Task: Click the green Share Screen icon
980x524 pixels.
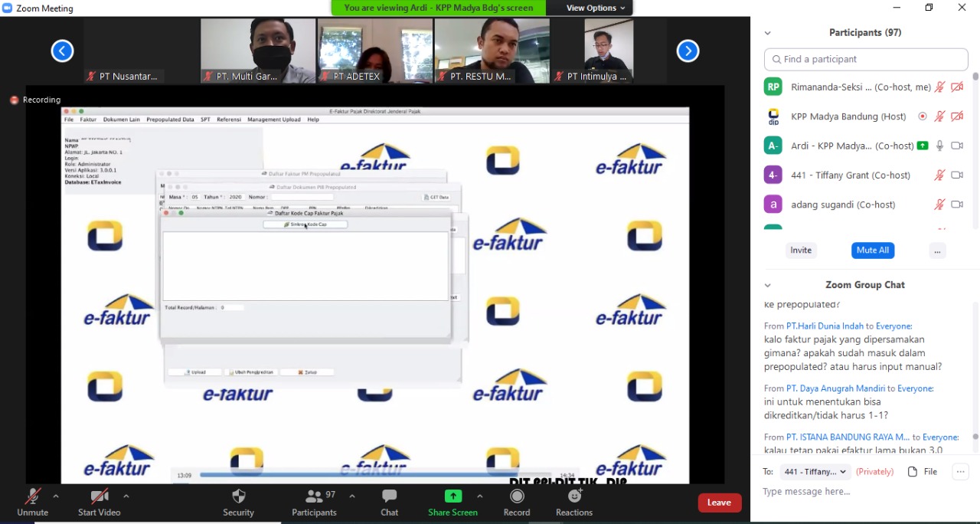Action: click(x=453, y=496)
